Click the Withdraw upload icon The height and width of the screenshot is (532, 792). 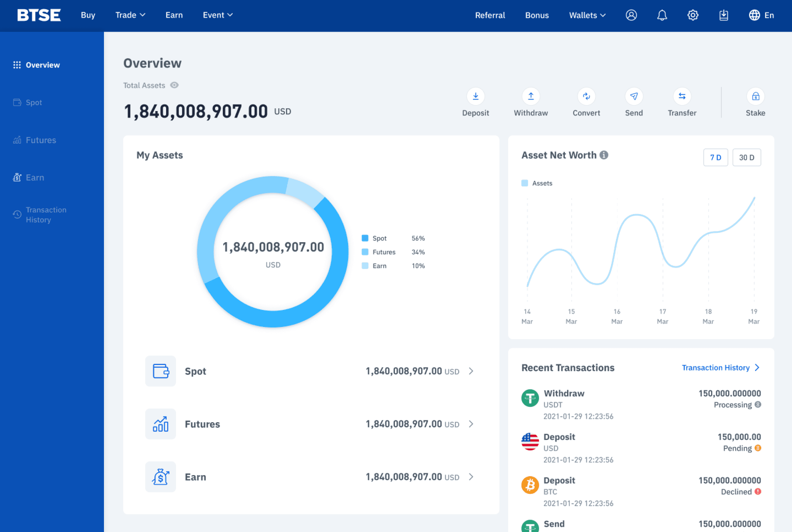(531, 97)
